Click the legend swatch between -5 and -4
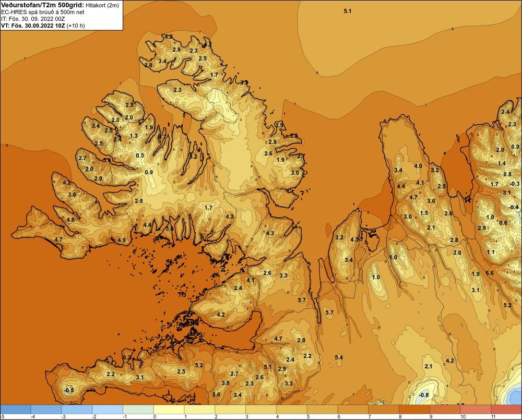The width and height of the screenshot is (522, 420). point(15,410)
